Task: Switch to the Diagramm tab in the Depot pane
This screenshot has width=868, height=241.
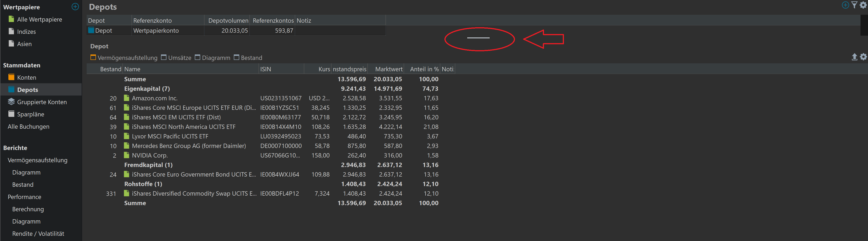Action: 213,58
